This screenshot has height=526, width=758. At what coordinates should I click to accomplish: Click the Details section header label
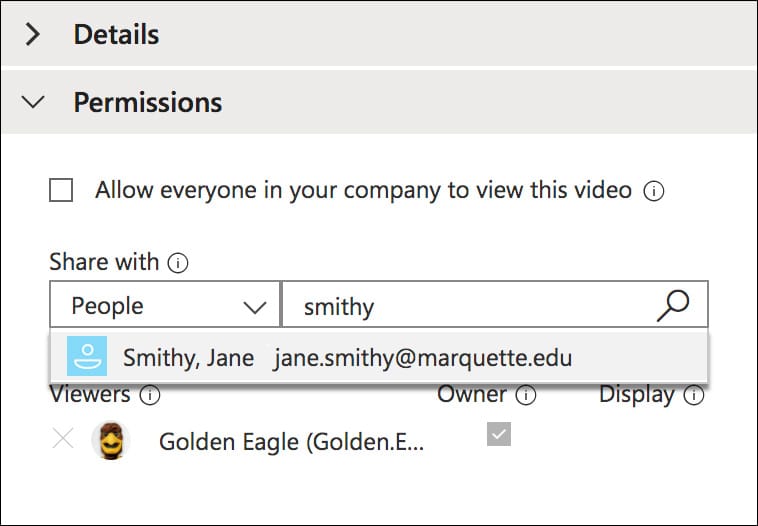tap(116, 35)
